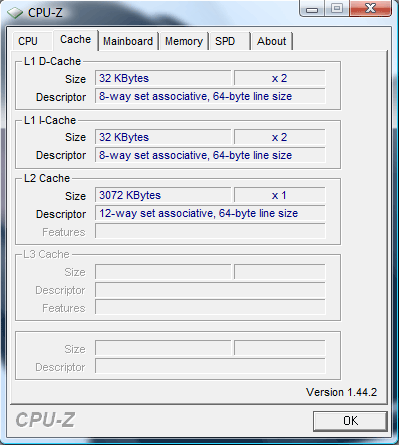
Task: Click the empty L2 Cache Features field
Action: coord(210,231)
